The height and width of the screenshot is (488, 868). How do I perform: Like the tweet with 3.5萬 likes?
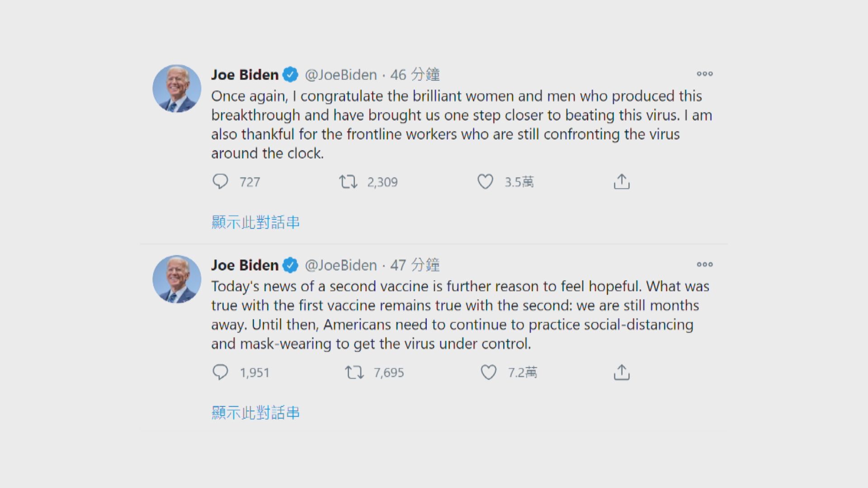click(x=486, y=182)
